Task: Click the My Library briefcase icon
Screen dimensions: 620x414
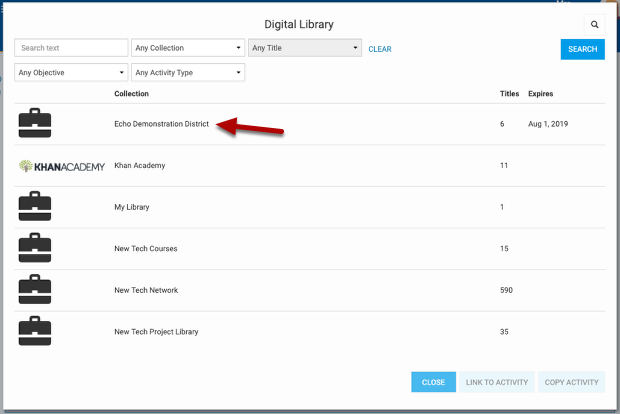Action: point(35,206)
